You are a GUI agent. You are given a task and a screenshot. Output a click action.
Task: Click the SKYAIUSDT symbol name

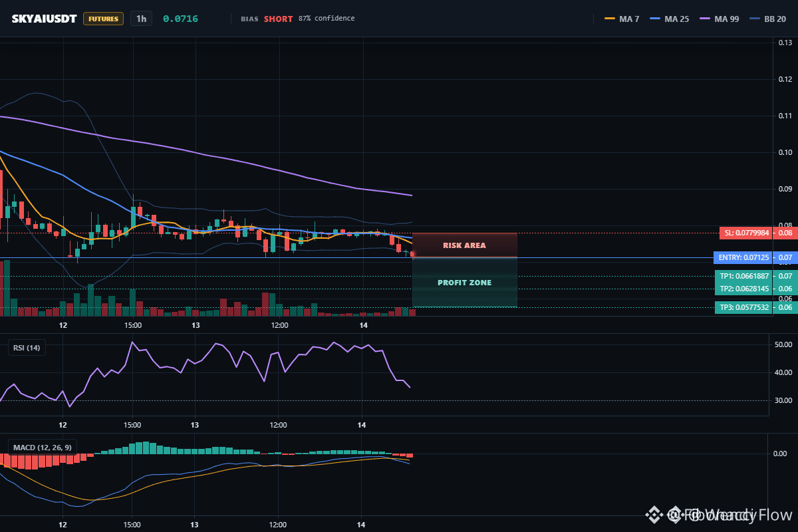(44, 19)
